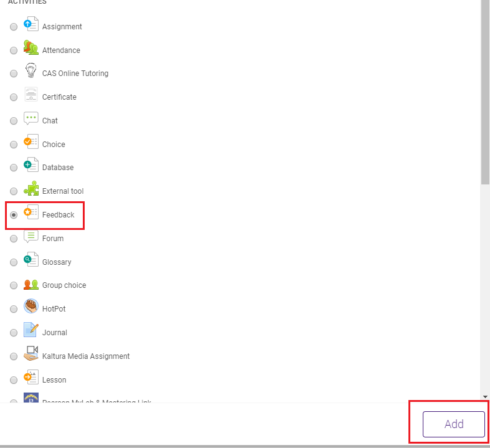Screen dimensions: 490x448
Task: Select the HotPot radio button
Action: click(14, 309)
